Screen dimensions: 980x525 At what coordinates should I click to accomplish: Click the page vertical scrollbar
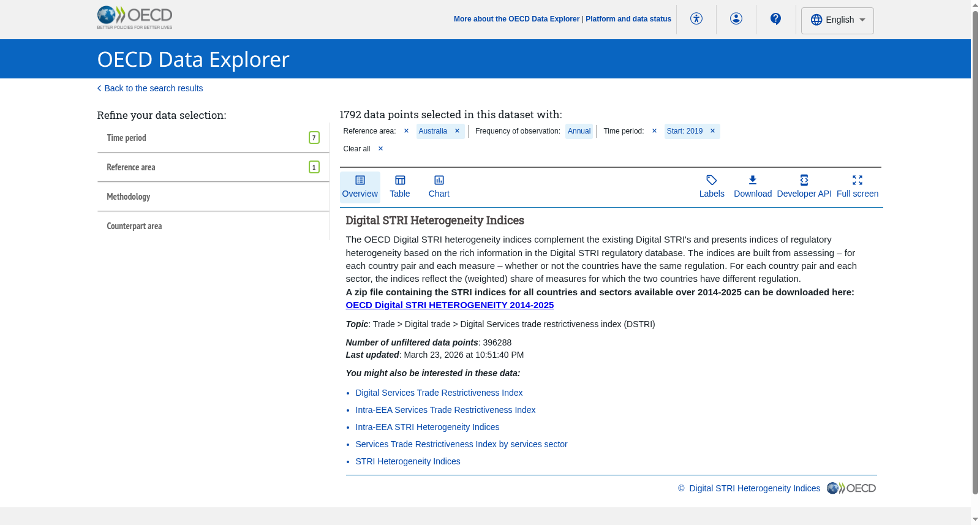coord(975,251)
